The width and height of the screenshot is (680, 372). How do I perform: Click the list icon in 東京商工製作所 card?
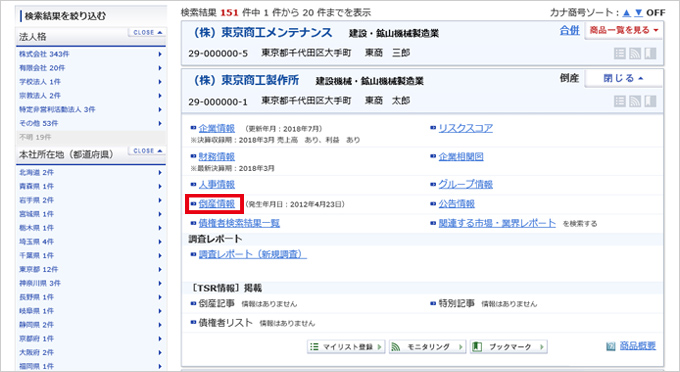620,101
